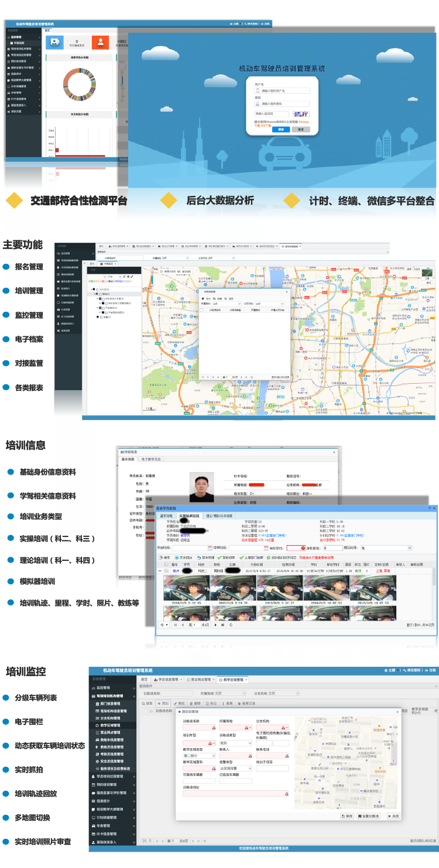This screenshot has width=439, height=868.
Task: Open the 训练场类型 dropdown showing 矩形
Action: 235,743
